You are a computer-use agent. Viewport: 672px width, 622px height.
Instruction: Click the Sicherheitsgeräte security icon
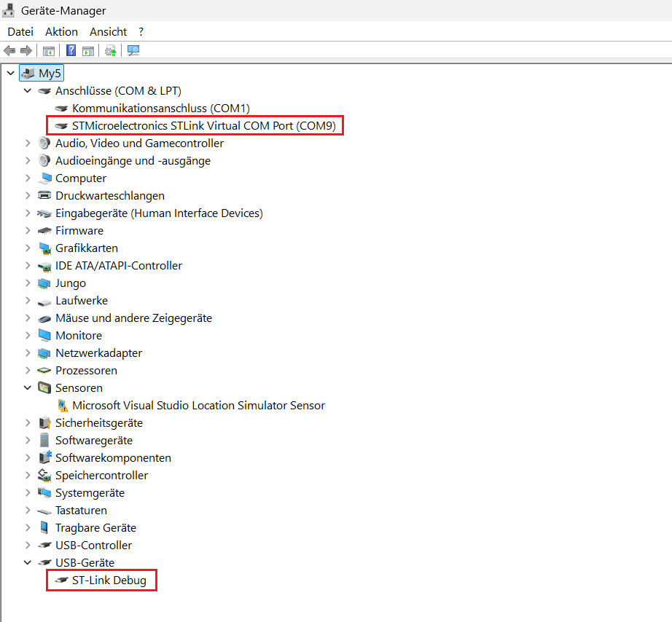coord(44,423)
